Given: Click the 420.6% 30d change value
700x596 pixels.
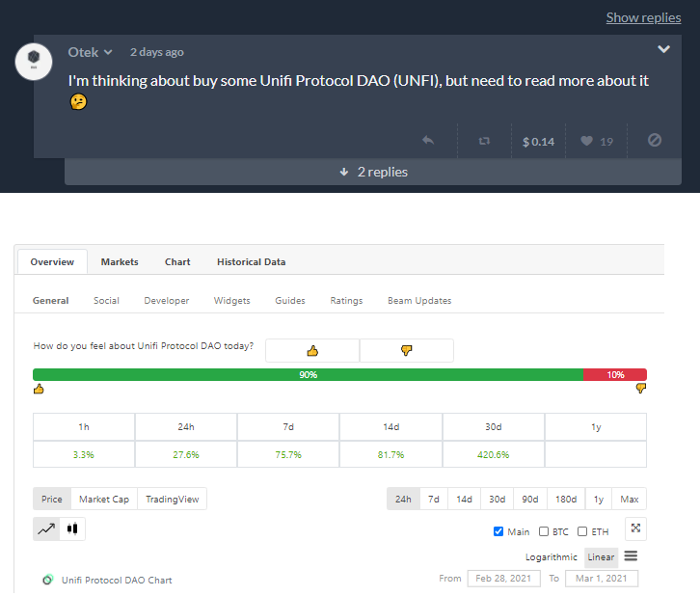Looking at the screenshot, I should (494, 454).
